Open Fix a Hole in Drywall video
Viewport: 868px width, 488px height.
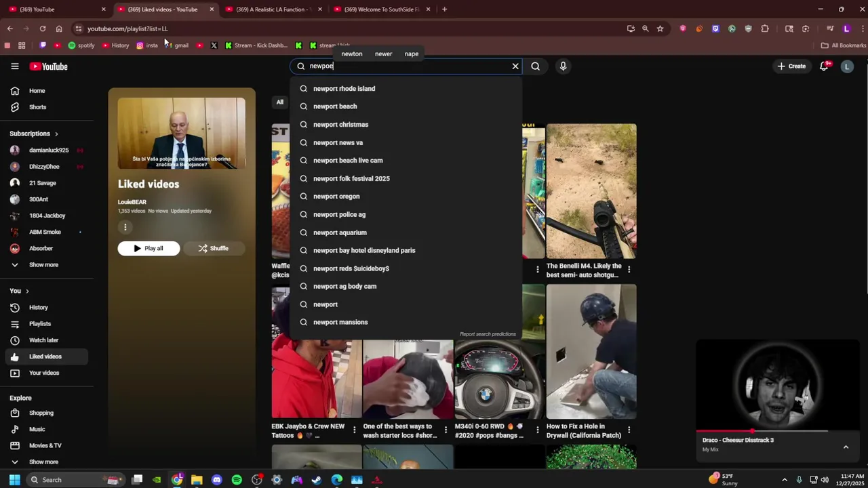click(591, 352)
